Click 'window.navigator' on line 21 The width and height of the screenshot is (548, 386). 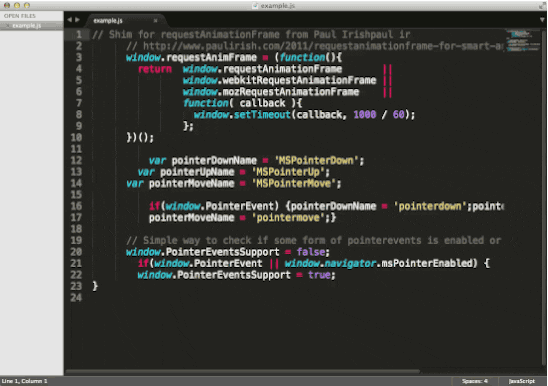[330, 263]
